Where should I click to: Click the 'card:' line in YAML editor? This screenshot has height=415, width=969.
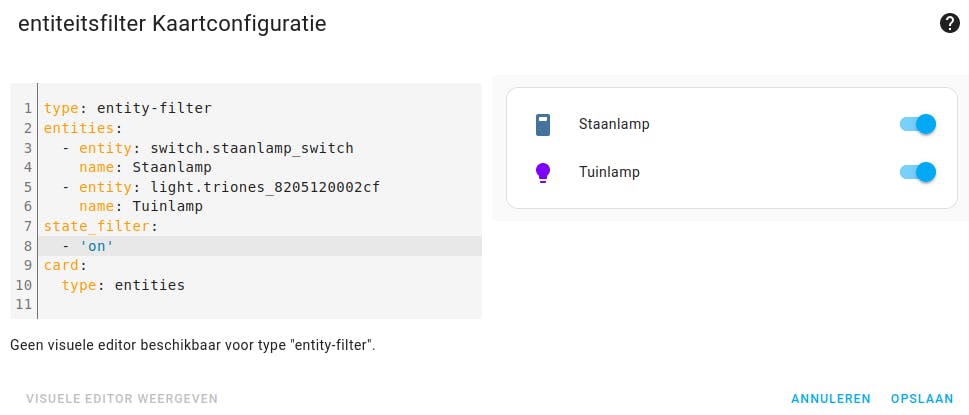[65, 265]
